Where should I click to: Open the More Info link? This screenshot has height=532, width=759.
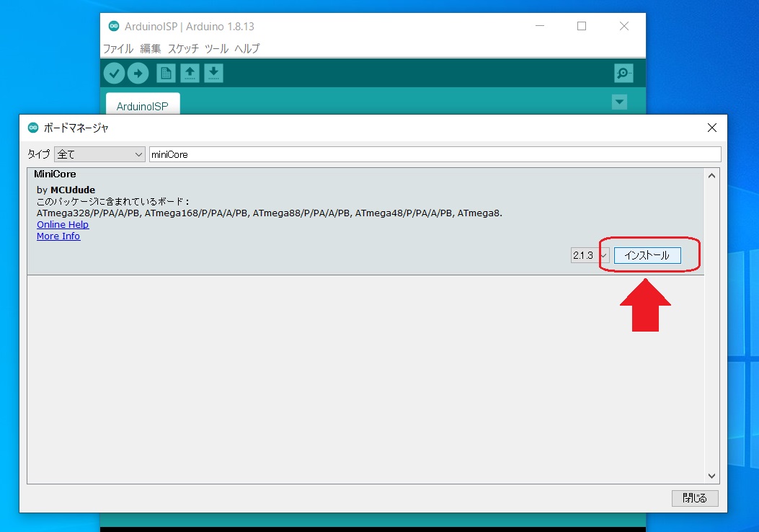58,236
